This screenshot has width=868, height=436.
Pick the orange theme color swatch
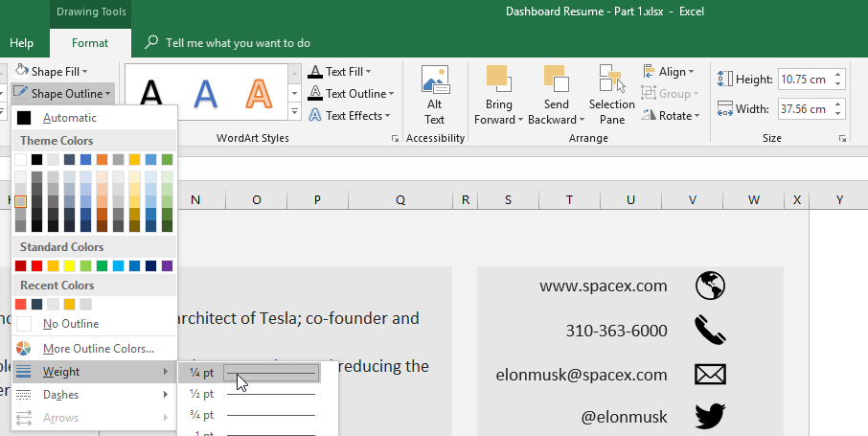click(x=102, y=160)
